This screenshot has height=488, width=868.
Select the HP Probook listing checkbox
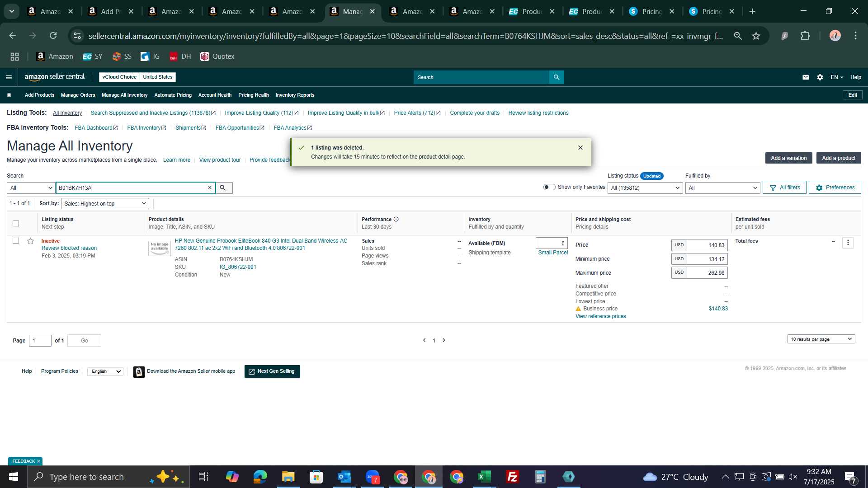pyautogui.click(x=16, y=241)
